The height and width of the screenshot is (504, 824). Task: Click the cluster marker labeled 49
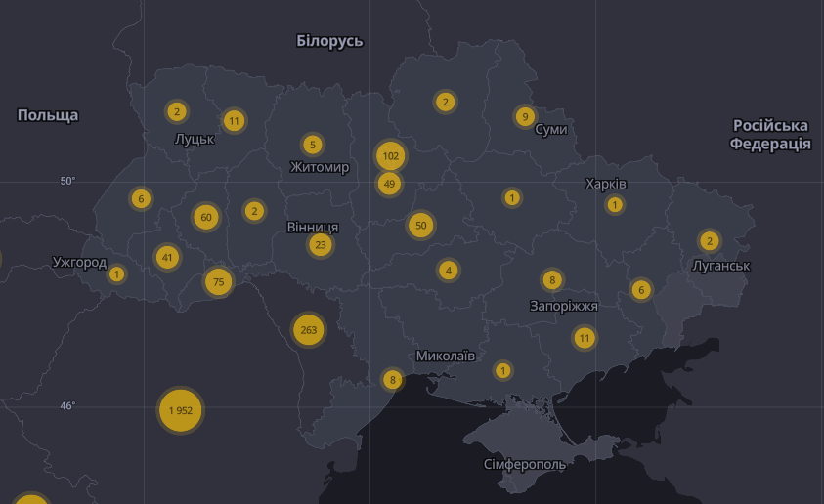click(x=389, y=183)
